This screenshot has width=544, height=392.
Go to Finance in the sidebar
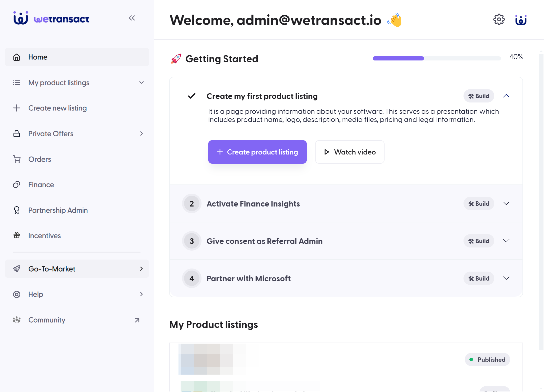point(77,185)
